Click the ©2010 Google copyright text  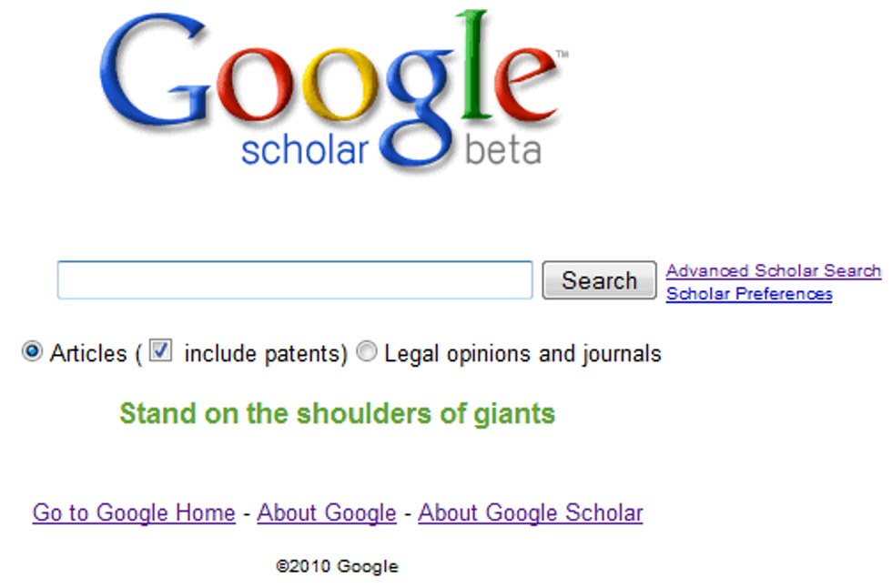pos(337,566)
